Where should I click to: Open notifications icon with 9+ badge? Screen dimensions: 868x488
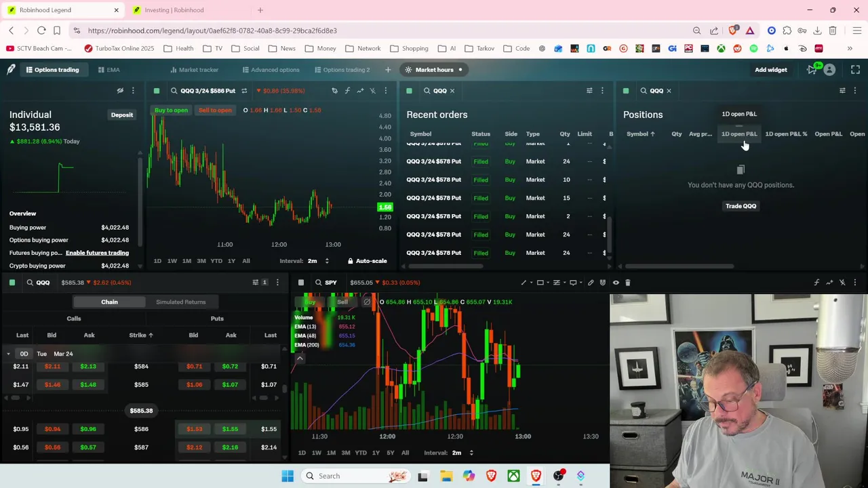pos(812,69)
